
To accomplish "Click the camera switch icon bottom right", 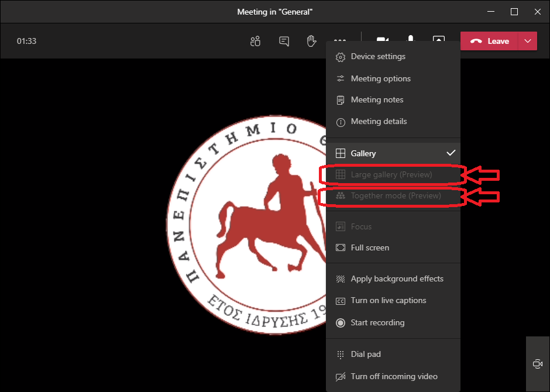I will [x=538, y=364].
